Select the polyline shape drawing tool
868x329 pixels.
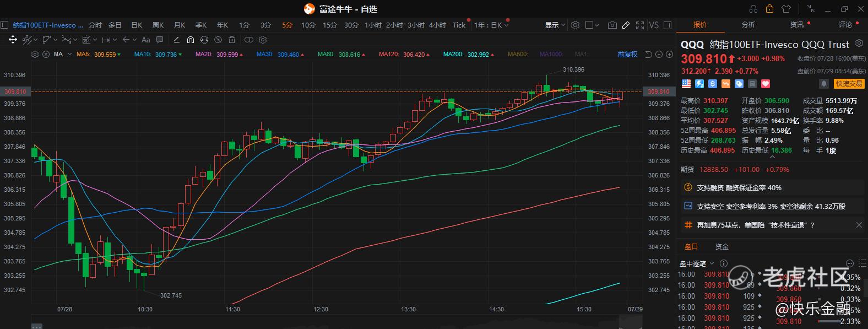pos(46,40)
